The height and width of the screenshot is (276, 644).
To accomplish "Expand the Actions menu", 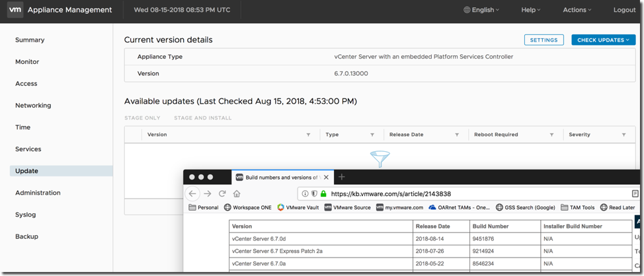I will pos(577,10).
